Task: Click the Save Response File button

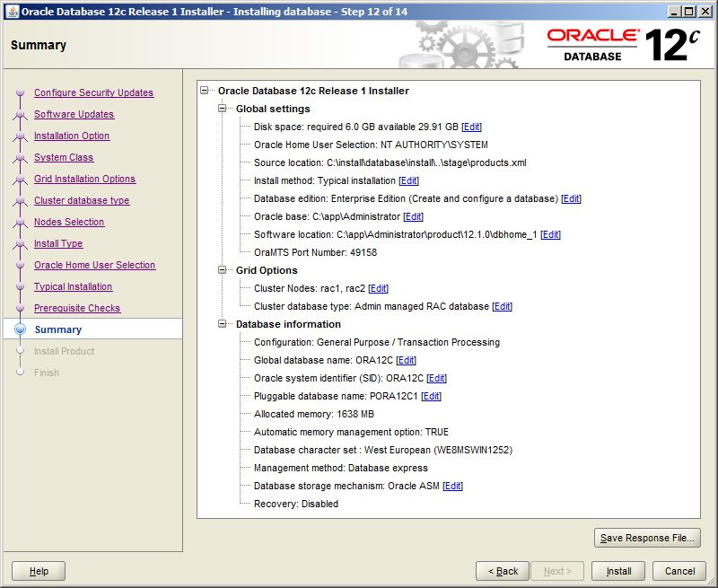Action: [x=647, y=538]
